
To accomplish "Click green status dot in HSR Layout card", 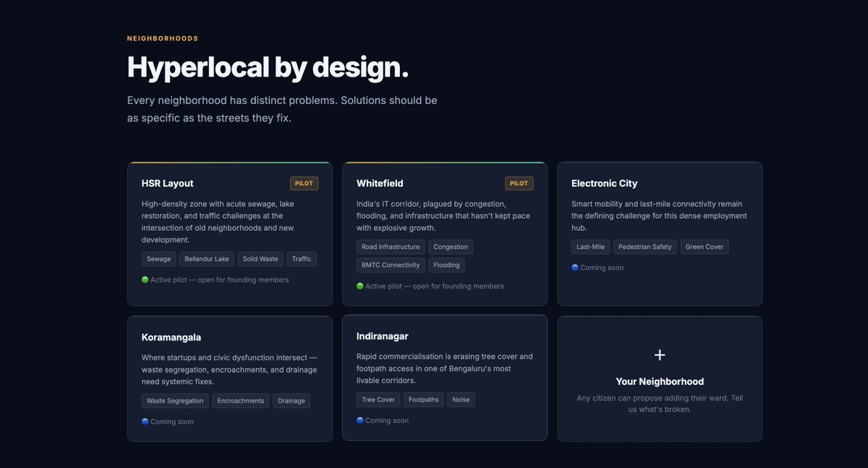I will [x=145, y=280].
